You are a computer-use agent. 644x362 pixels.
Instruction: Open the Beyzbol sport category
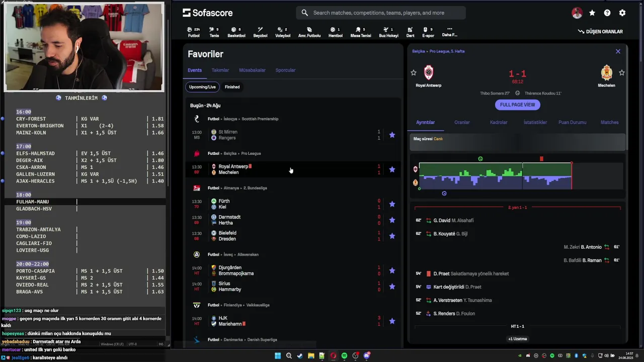coord(260,32)
